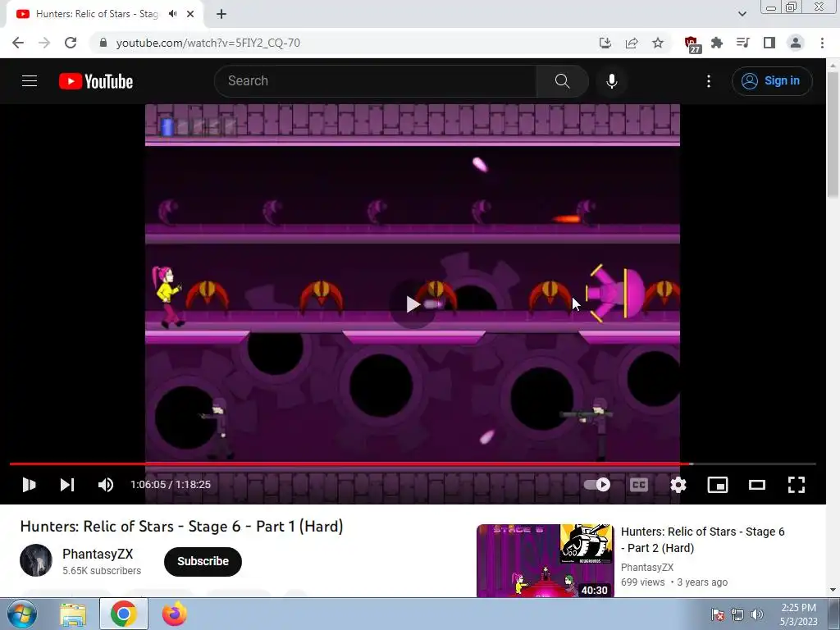Open the player settings gear
Screen dimensions: 840x630
click(678, 485)
